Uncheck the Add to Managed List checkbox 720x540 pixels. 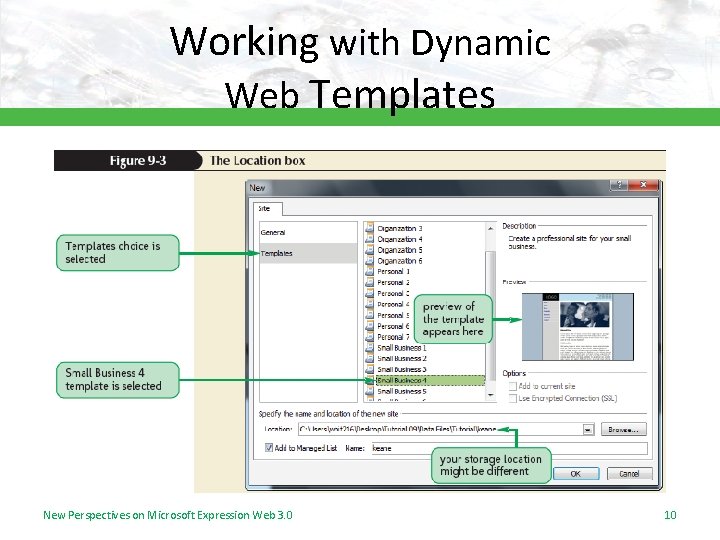point(269,448)
